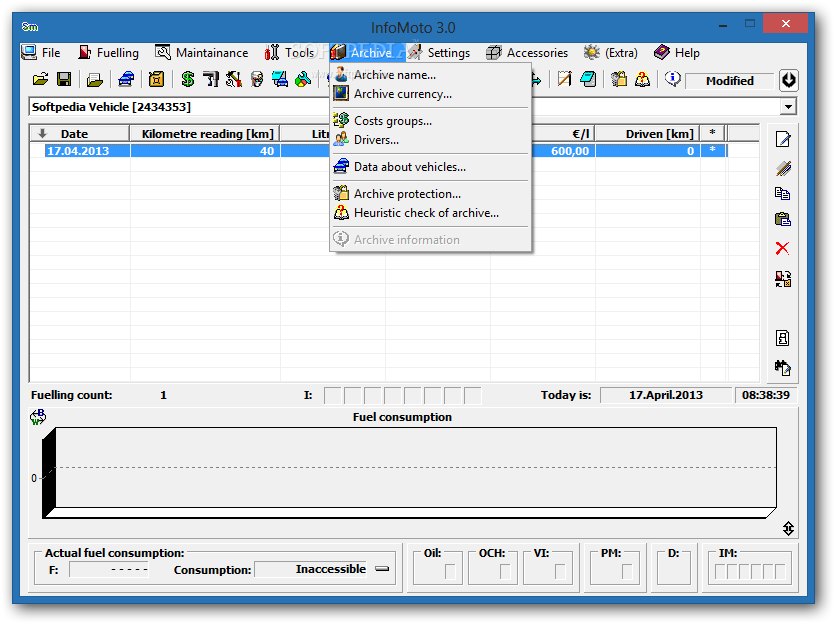Click the kilometre reading cell showing 40
835x624 pixels.
pos(205,151)
